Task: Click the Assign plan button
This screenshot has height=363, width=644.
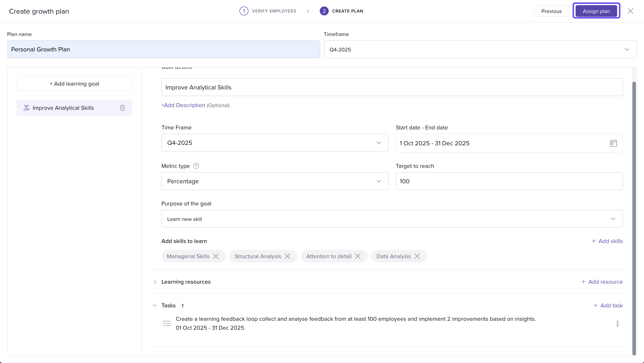Action: tap(596, 11)
